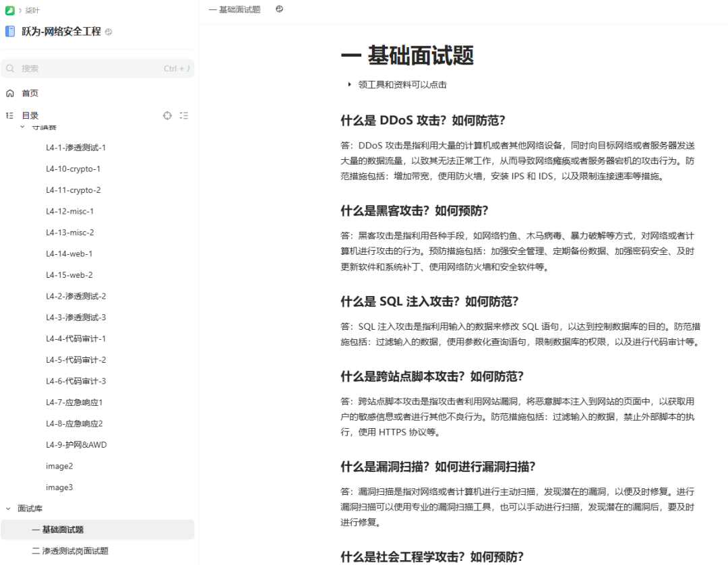Open L4-1-渗透测试-1 document
Image resolution: width=728 pixels, height=565 pixels.
point(75,148)
